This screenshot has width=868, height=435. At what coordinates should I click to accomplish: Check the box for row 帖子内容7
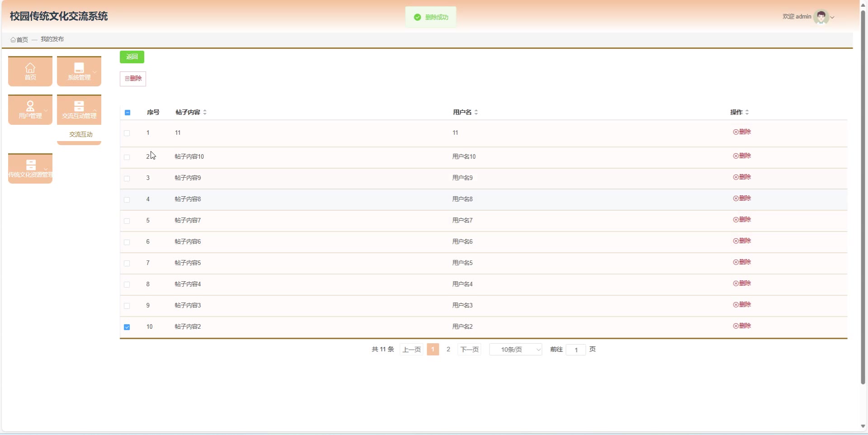tap(127, 221)
